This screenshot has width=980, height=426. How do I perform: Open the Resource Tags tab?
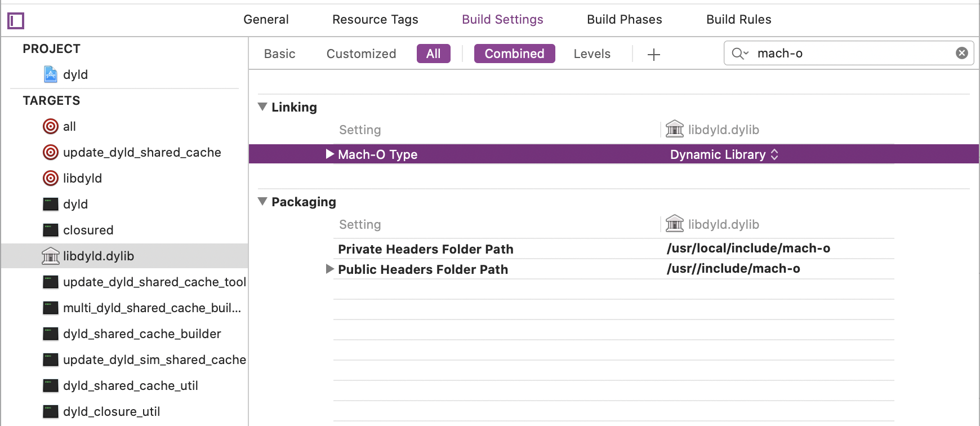pyautogui.click(x=375, y=19)
